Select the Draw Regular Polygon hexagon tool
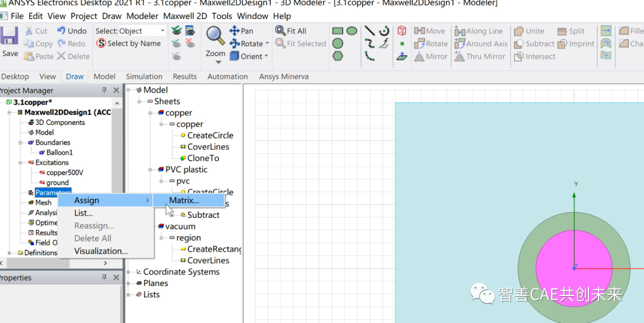644x323 pixels. pyautogui.click(x=338, y=56)
